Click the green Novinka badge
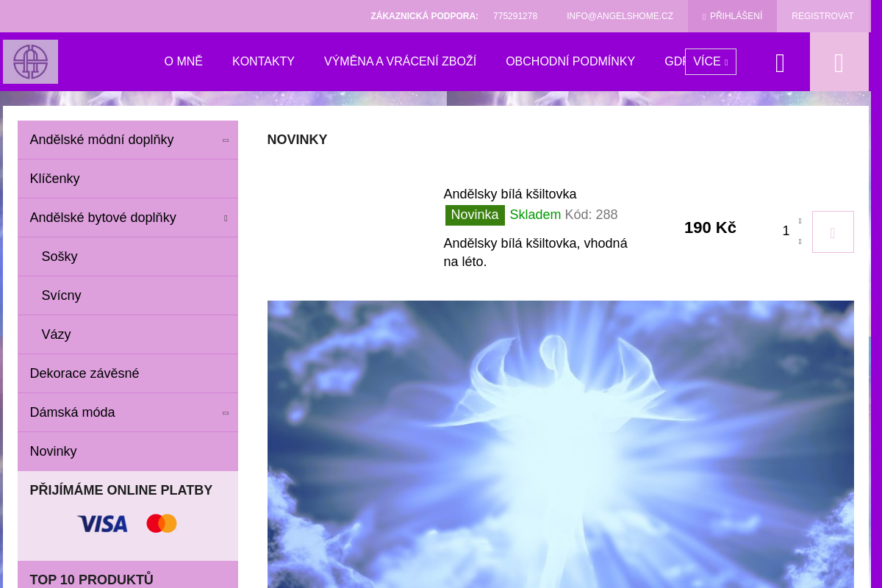This screenshot has height=588, width=882. (x=475, y=215)
